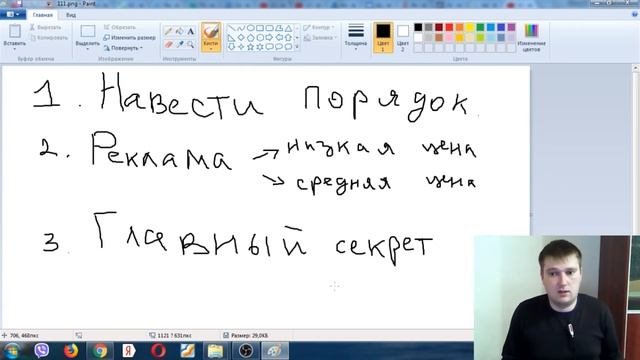Choose the Right arrow shape
Image resolution: width=640 pixels, height=360 pixels.
pyautogui.click(x=269, y=38)
